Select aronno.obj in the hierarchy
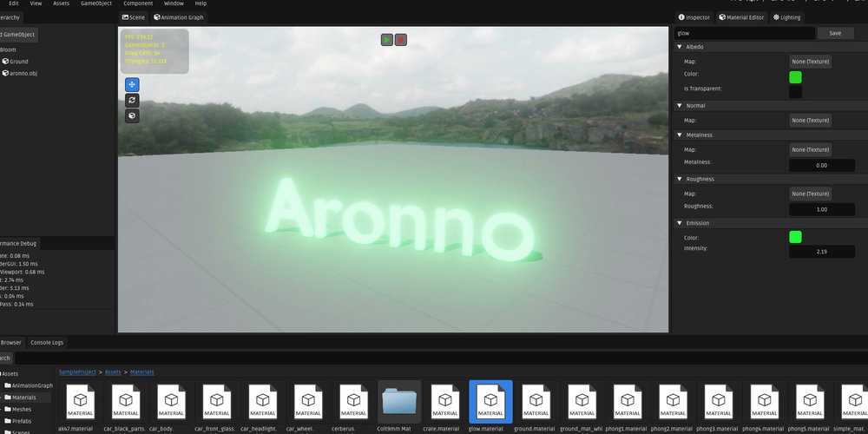The image size is (868, 434). tap(20, 73)
